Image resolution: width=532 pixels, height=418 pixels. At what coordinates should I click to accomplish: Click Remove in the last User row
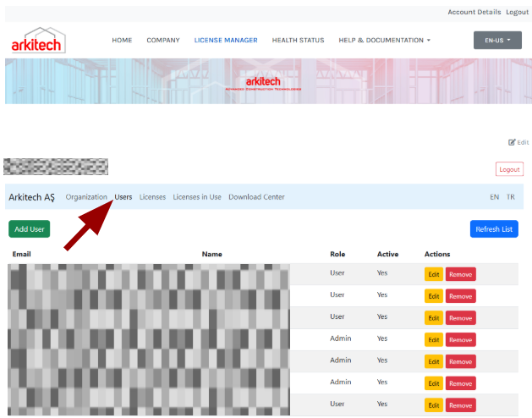coord(460,405)
